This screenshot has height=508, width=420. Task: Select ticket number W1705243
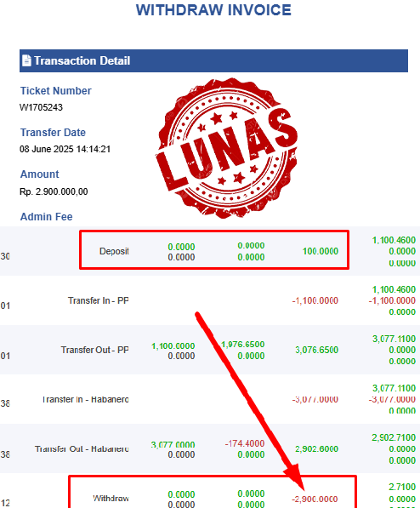point(41,107)
